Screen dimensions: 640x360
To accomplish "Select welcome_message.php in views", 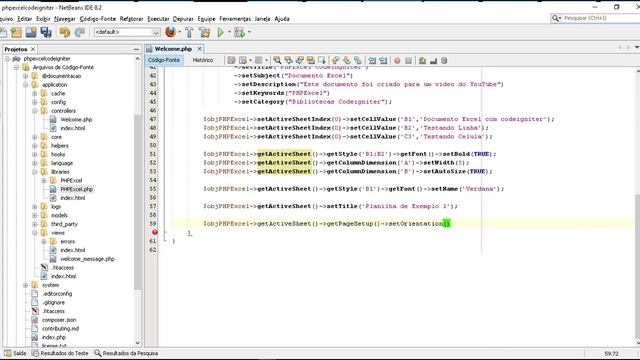I will (x=87, y=259).
